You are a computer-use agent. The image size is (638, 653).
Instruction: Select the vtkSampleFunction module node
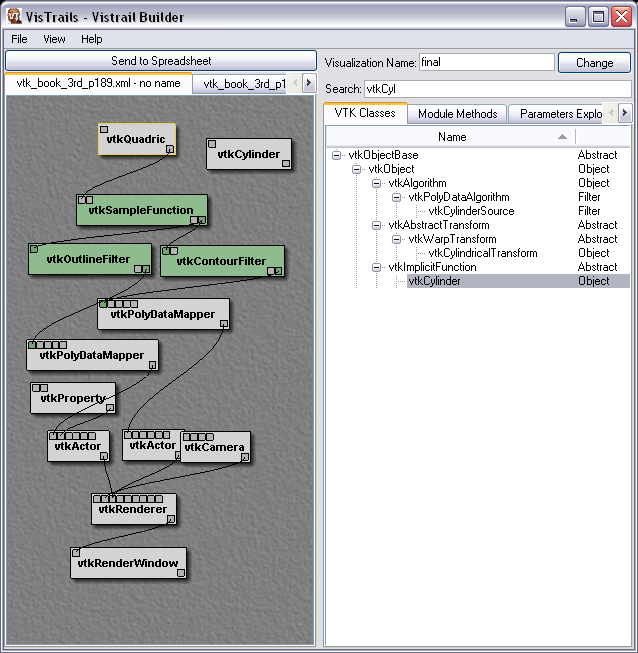[142, 210]
